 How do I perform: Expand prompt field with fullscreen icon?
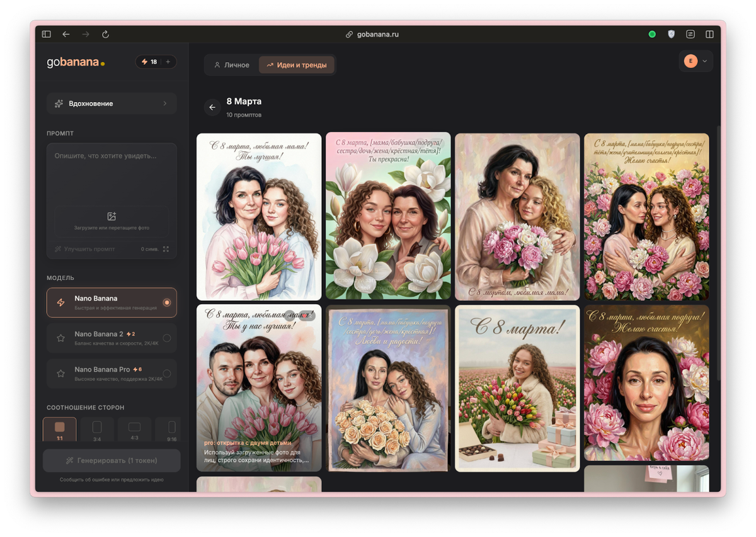click(x=166, y=249)
